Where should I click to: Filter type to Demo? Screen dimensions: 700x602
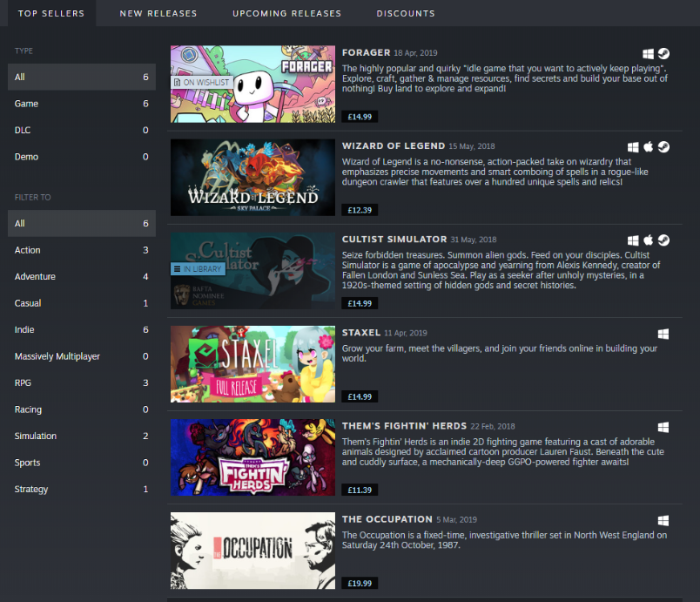(x=82, y=157)
